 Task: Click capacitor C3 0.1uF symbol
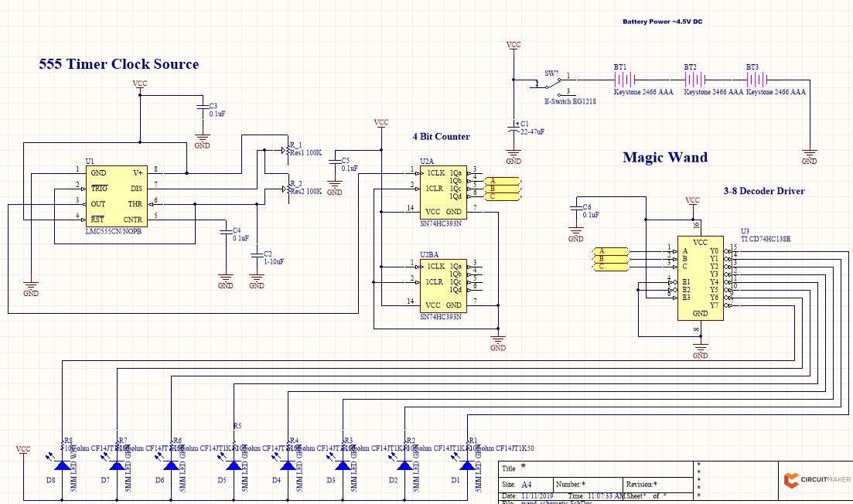[x=202, y=109]
